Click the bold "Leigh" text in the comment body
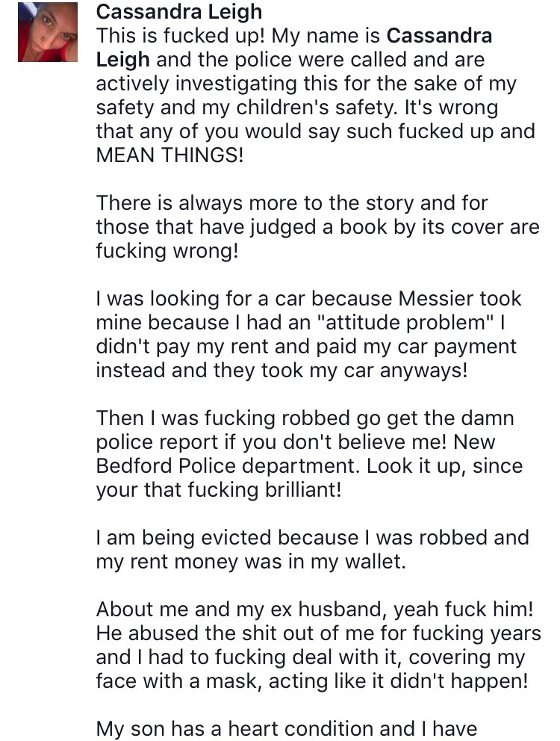This screenshot has width=560, height=741. click(x=124, y=59)
